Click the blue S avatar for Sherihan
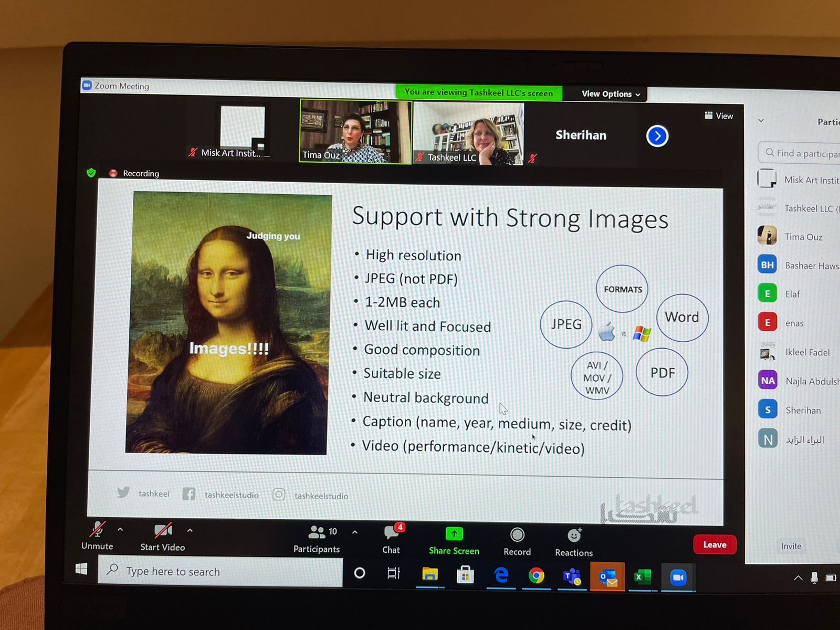This screenshot has width=840, height=630. point(768,409)
